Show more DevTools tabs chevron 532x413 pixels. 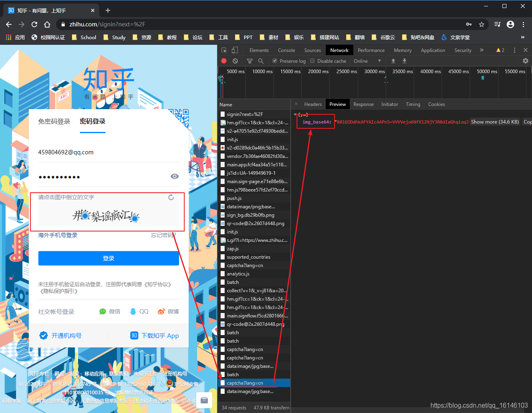[482, 50]
